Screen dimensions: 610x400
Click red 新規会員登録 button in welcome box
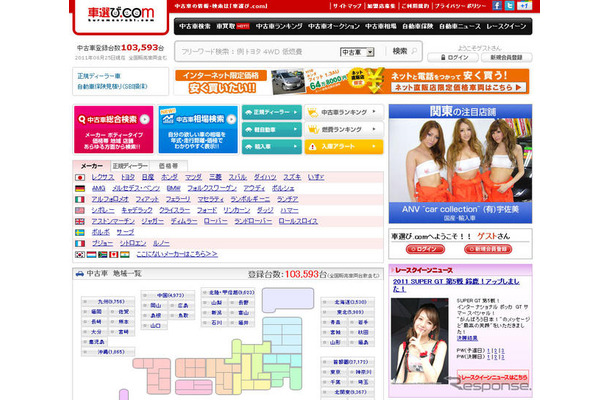click(x=488, y=249)
